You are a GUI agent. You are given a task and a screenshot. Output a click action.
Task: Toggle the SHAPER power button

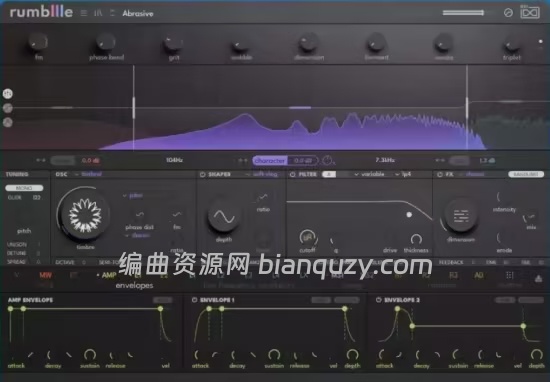202,174
